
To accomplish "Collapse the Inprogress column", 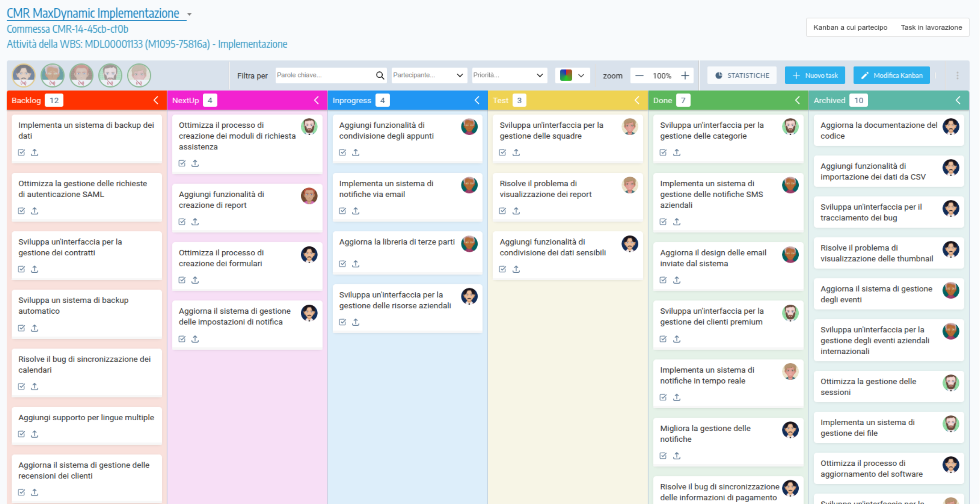I will [x=477, y=100].
